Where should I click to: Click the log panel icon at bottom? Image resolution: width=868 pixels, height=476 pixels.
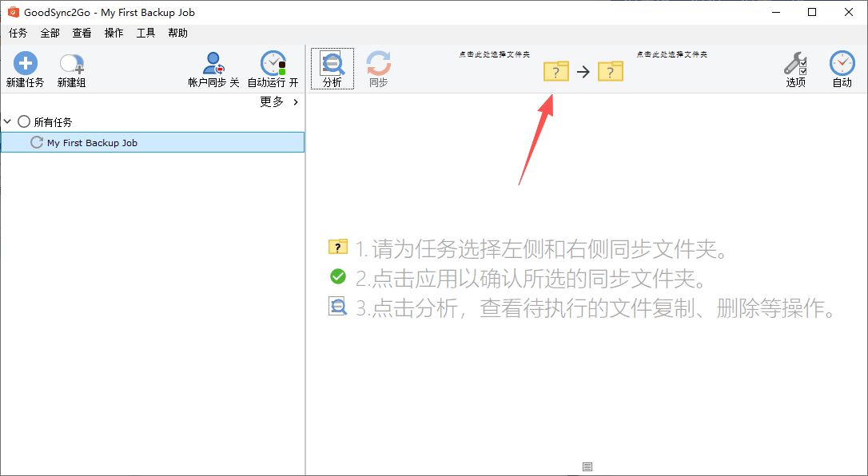pyautogui.click(x=587, y=467)
